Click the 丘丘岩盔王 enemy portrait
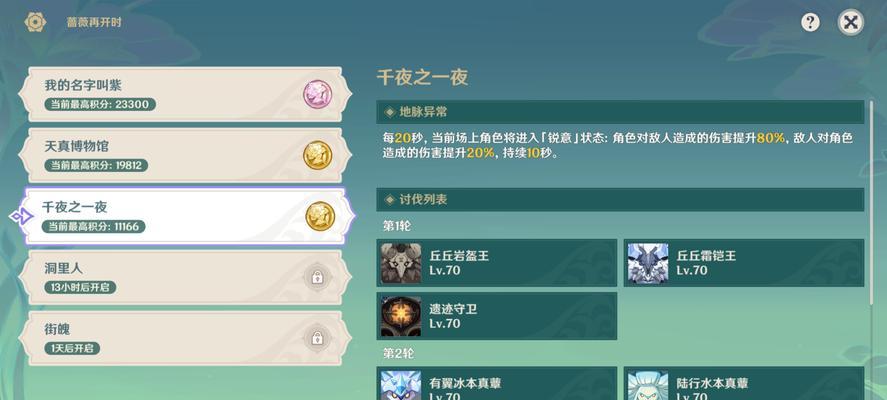Viewport: 887px width, 400px height. point(401,263)
